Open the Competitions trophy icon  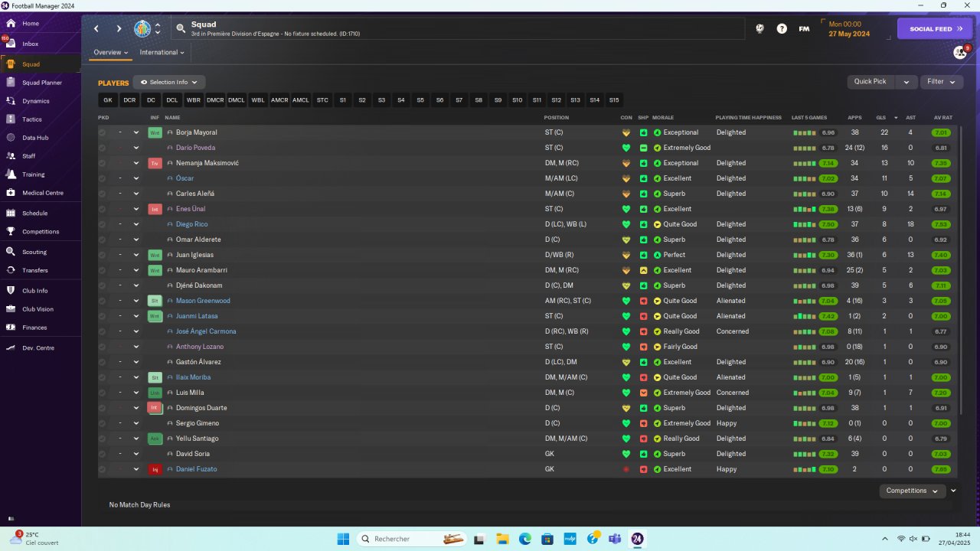pyautogui.click(x=11, y=232)
